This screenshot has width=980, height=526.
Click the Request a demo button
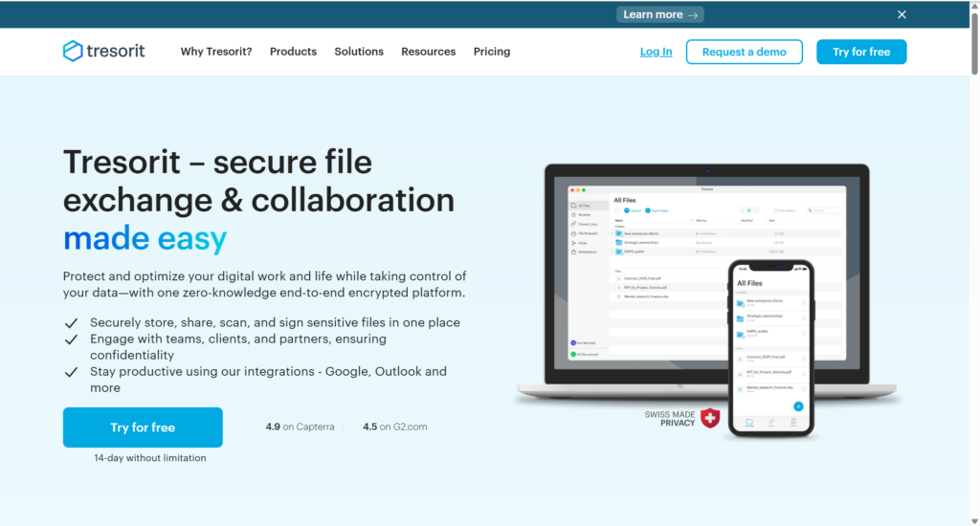point(745,52)
